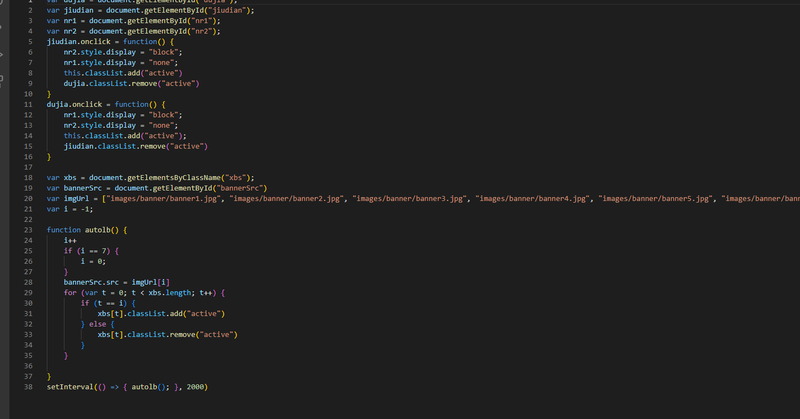The image size is (800, 419).
Task: Click line number 5 in the gutter
Action: point(30,42)
